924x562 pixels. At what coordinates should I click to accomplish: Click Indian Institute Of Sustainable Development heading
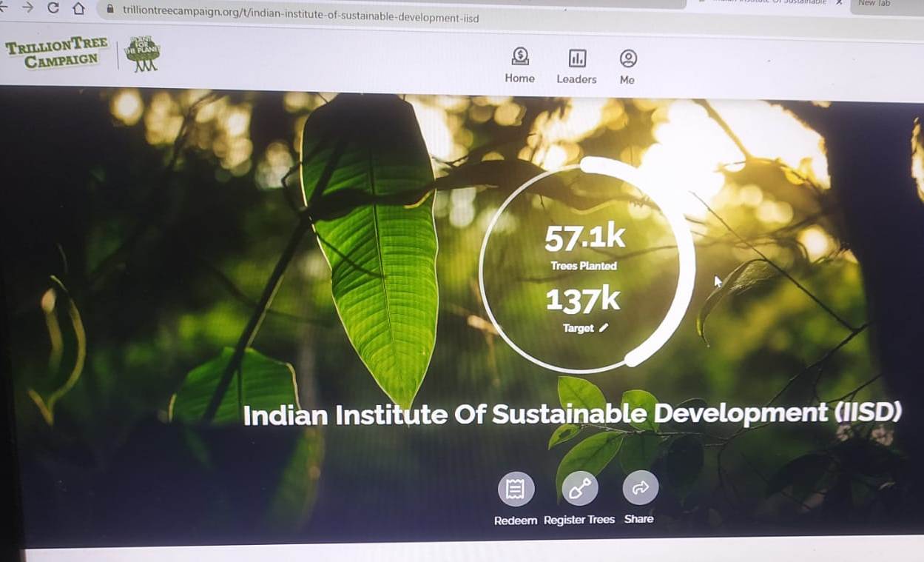[573, 413]
